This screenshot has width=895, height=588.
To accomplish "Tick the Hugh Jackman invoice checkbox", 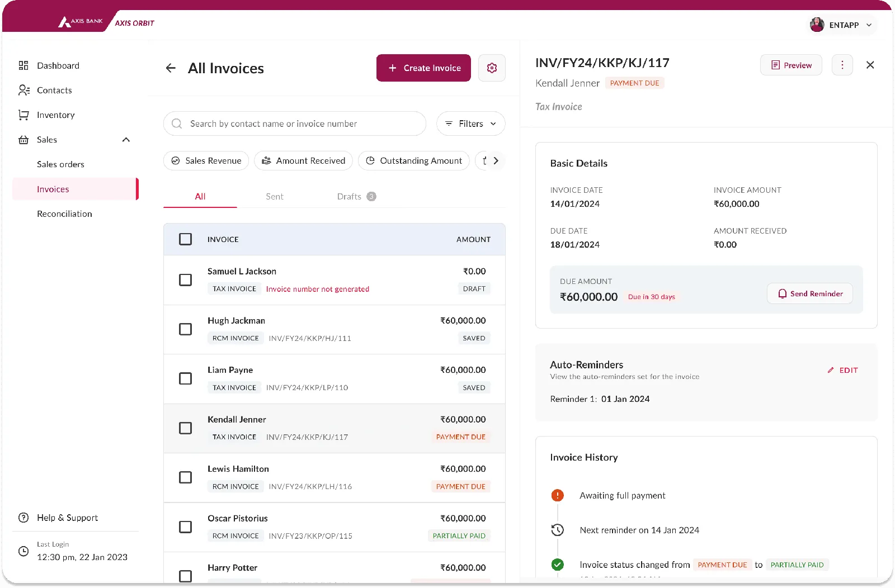I will (185, 329).
